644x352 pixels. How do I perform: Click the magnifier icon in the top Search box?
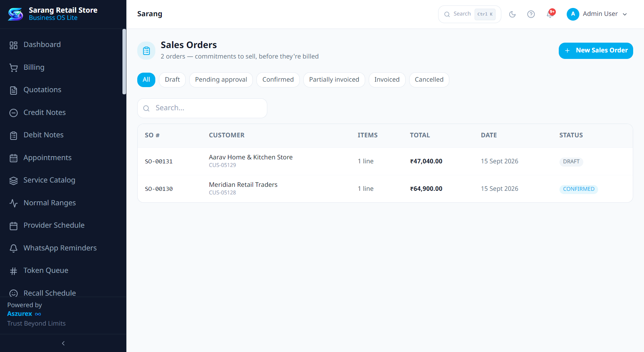point(447,14)
